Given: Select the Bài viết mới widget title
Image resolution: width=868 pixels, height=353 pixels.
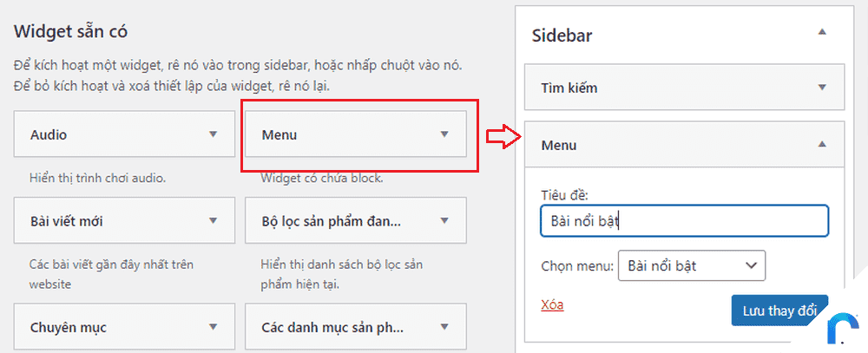Looking at the screenshot, I should point(67,221).
